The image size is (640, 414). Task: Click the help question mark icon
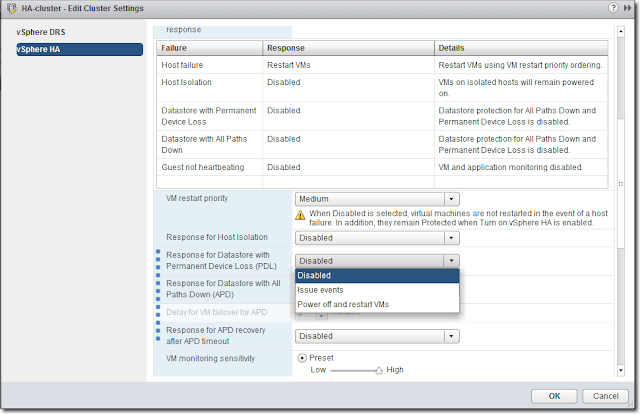(x=613, y=8)
